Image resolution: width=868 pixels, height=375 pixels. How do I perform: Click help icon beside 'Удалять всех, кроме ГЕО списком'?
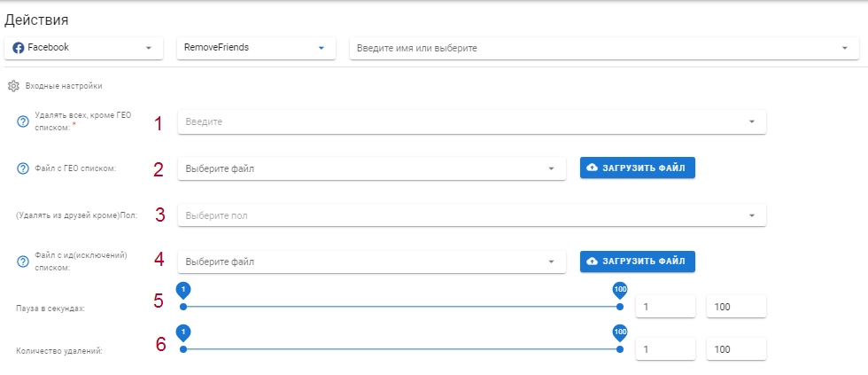[x=23, y=121]
